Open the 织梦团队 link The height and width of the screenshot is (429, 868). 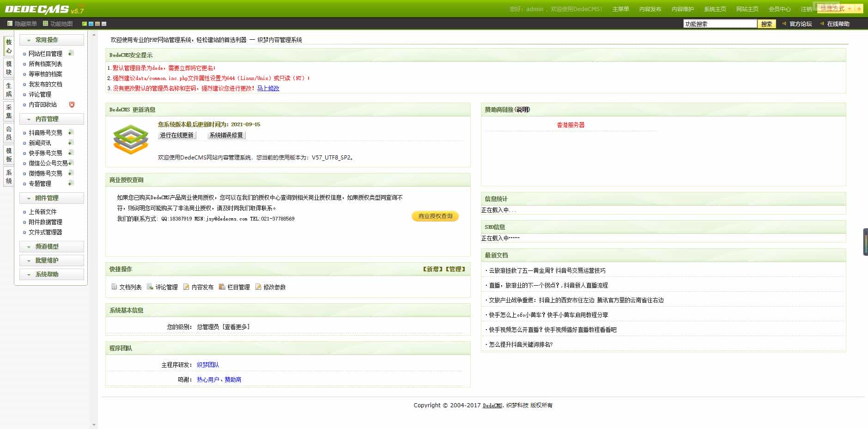208,365
